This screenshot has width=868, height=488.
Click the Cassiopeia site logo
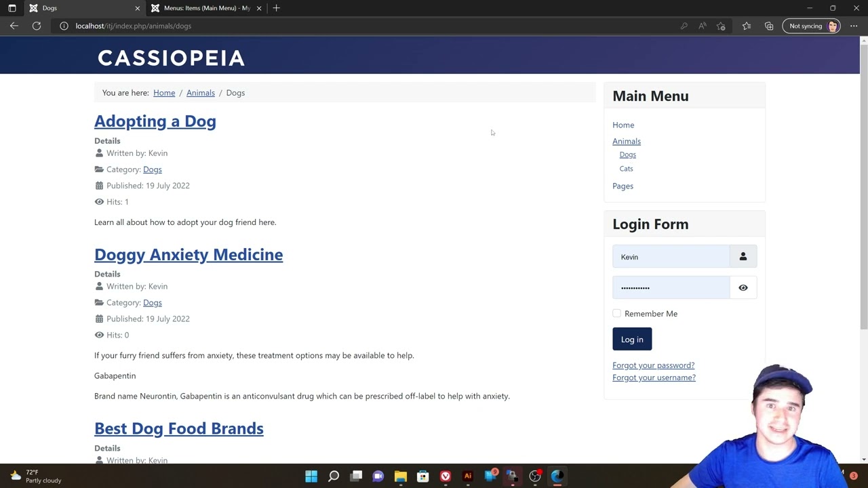pyautogui.click(x=171, y=58)
